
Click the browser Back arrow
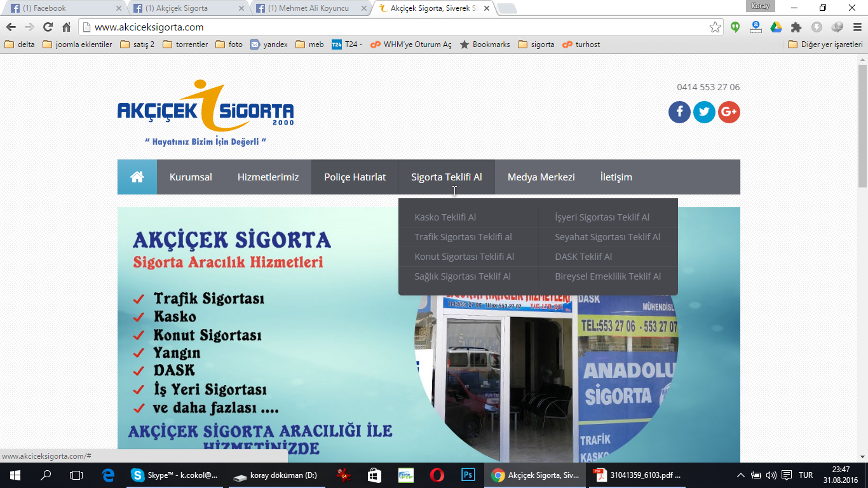tap(11, 27)
